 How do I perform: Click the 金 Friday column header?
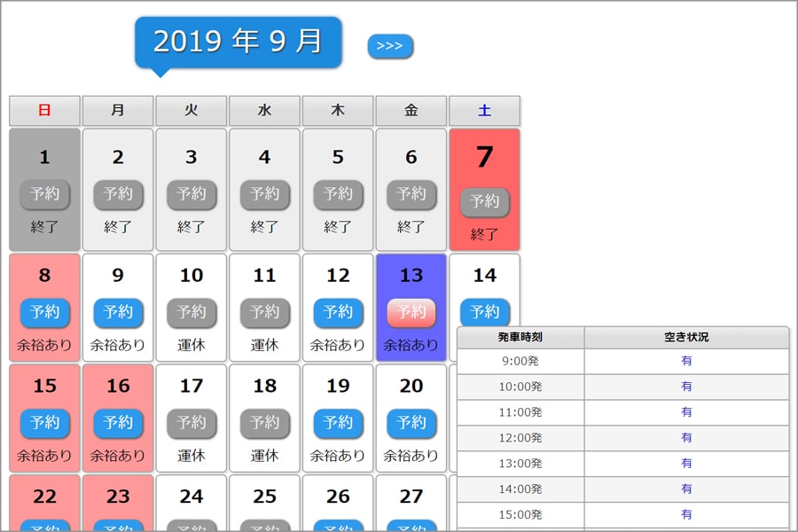(x=411, y=111)
